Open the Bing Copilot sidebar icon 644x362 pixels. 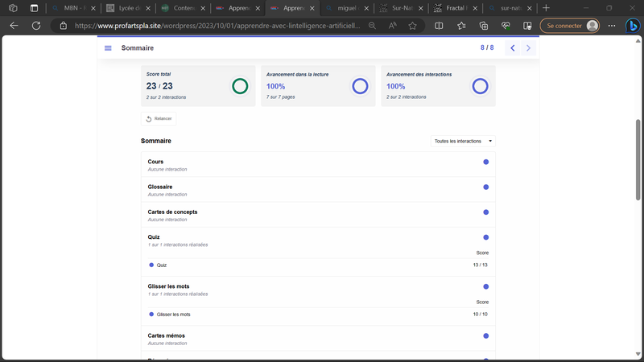pos(632,26)
